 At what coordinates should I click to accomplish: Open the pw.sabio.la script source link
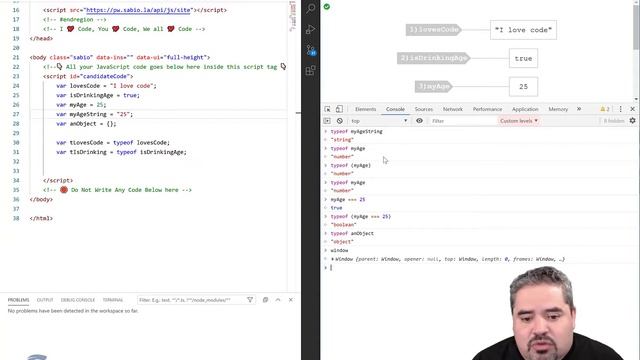pyautogui.click(x=138, y=10)
